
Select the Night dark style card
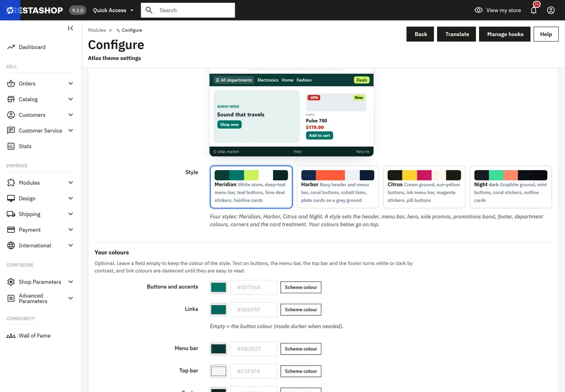(511, 187)
